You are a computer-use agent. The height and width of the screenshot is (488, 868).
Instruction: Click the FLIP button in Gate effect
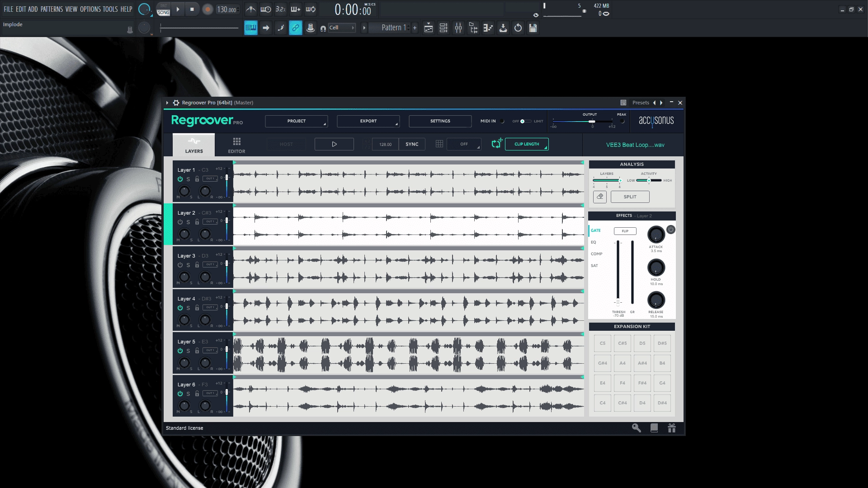(x=625, y=231)
